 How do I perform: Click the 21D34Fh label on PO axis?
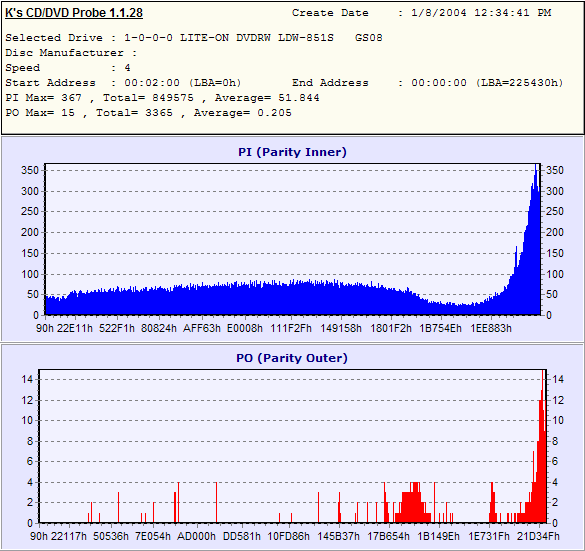pos(538,536)
